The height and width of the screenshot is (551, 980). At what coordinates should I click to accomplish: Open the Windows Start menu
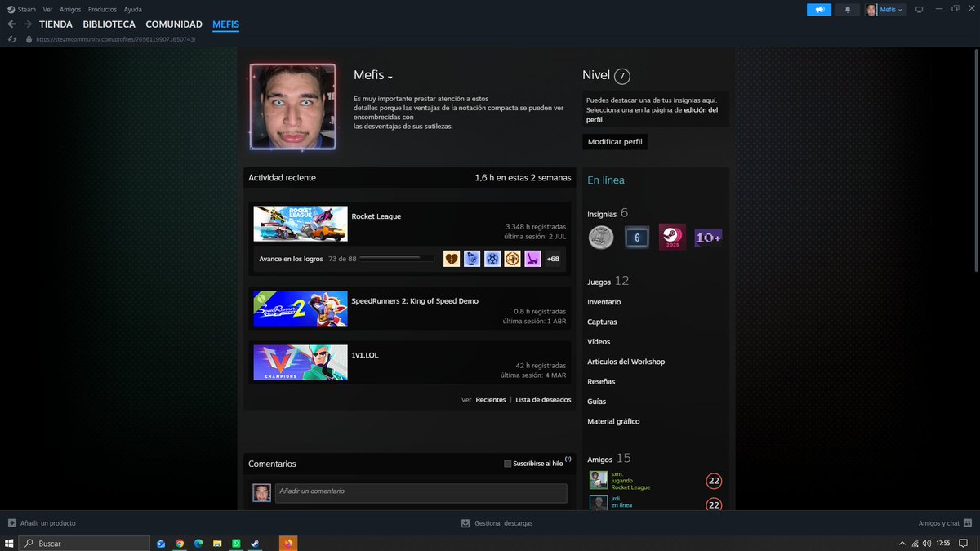click(9, 543)
